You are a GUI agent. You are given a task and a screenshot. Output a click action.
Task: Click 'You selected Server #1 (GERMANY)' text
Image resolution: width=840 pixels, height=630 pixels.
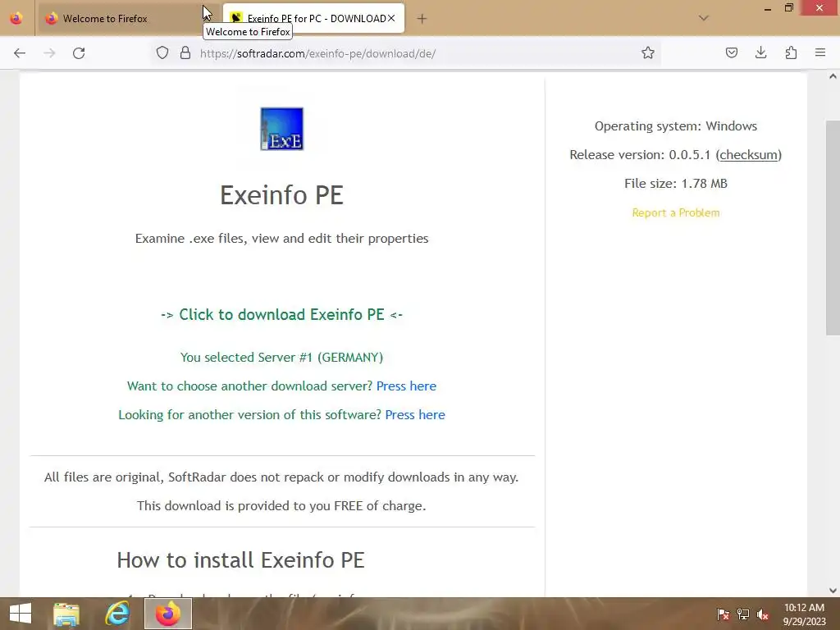(x=282, y=358)
